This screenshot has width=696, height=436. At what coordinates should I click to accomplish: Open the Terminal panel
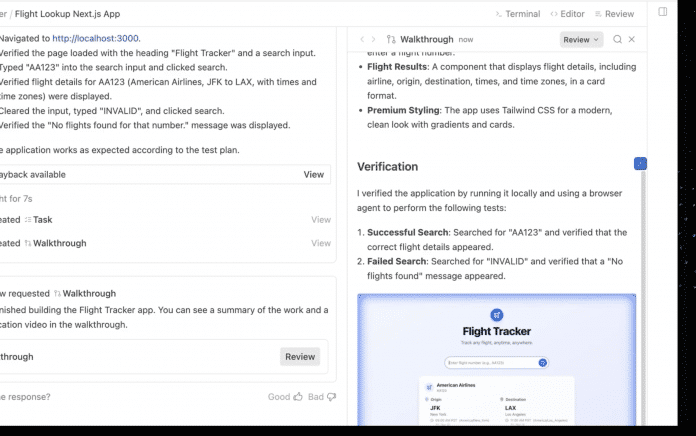517,14
